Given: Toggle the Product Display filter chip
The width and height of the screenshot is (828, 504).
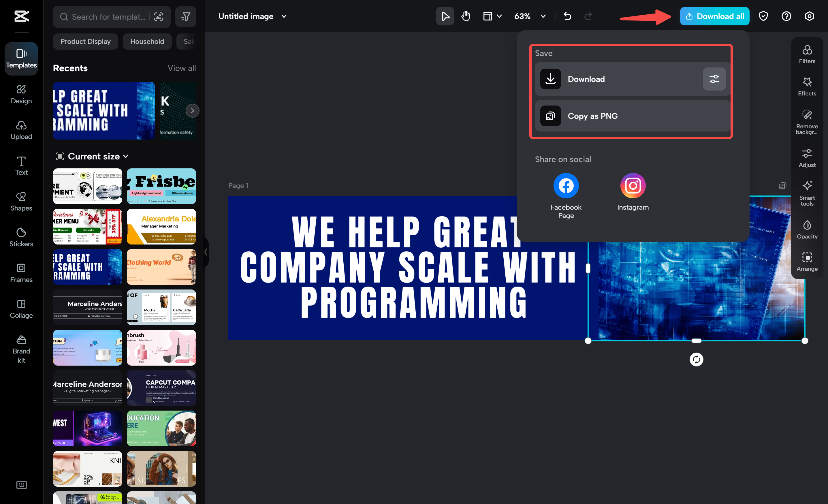Looking at the screenshot, I should pyautogui.click(x=85, y=41).
